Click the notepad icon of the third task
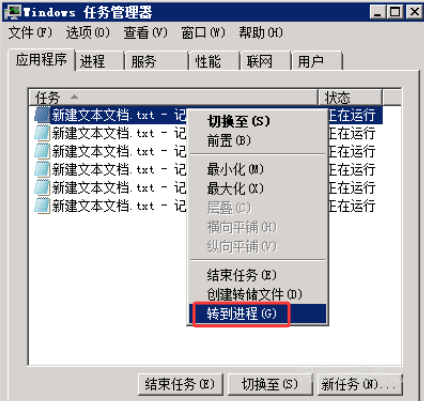The image size is (424, 401). coord(42,151)
